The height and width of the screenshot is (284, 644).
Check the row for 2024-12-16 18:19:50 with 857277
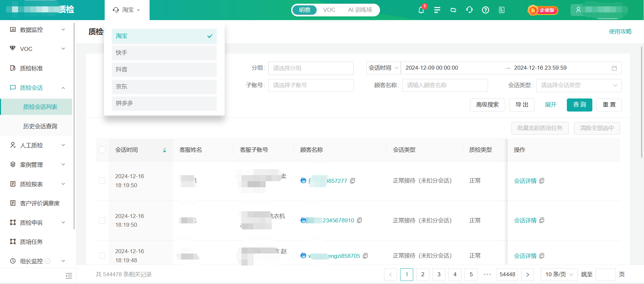pyautogui.click(x=102, y=181)
